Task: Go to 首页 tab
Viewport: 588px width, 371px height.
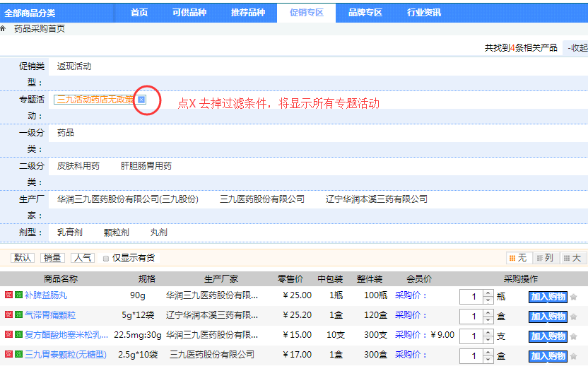Action: point(139,13)
